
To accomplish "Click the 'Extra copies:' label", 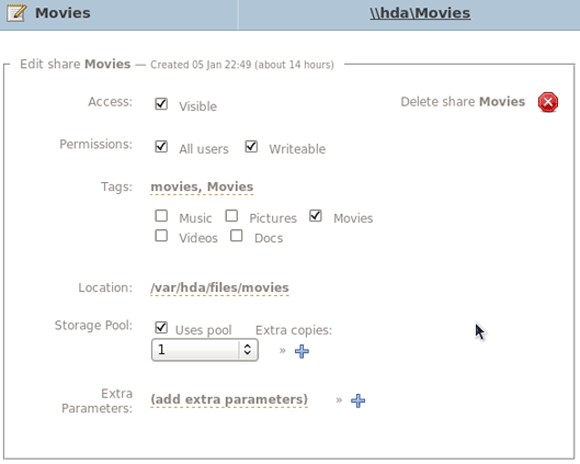I will (x=294, y=330).
